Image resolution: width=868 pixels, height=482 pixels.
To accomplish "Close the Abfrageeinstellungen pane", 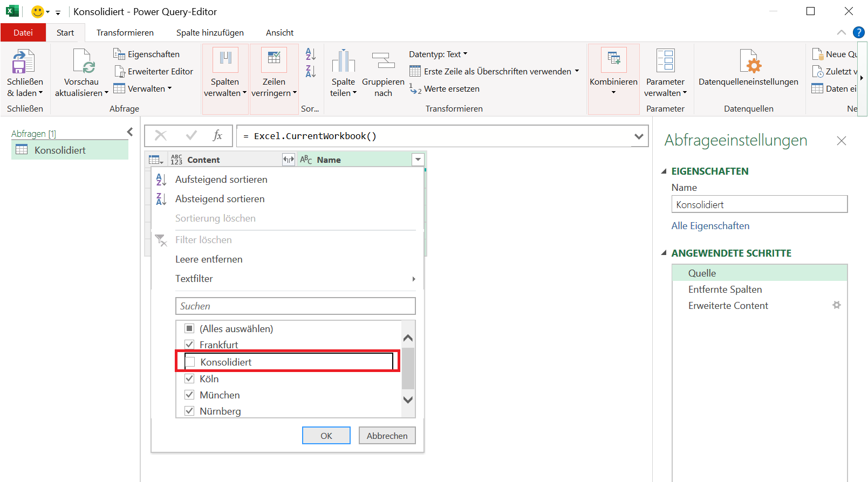I will [x=842, y=141].
